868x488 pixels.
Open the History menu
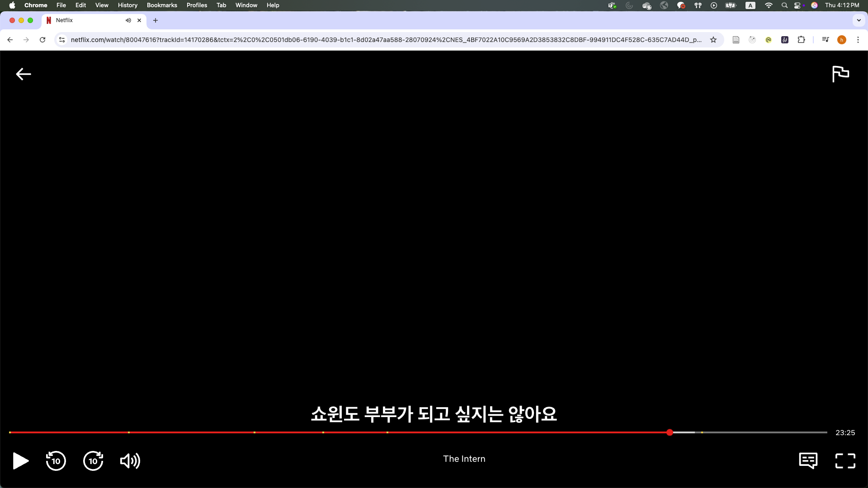pyautogui.click(x=127, y=5)
